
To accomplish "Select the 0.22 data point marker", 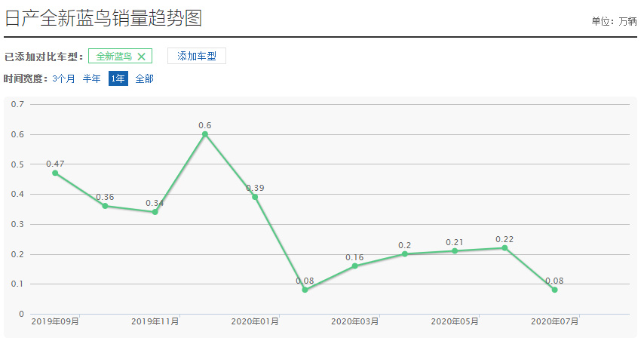I will [x=504, y=247].
